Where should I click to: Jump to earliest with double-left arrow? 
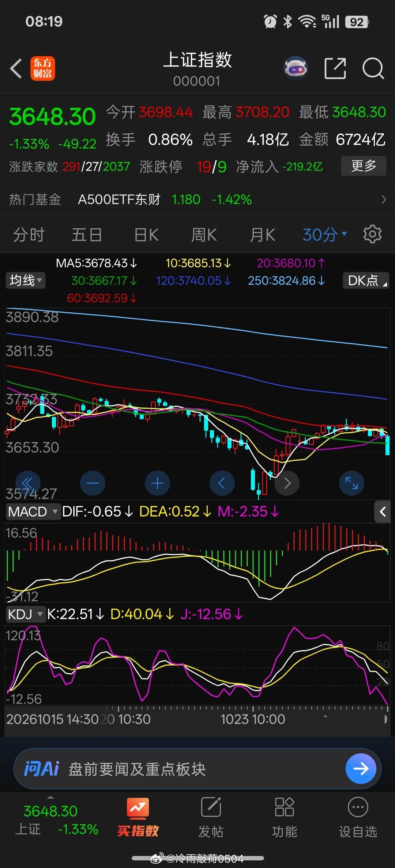[28, 483]
